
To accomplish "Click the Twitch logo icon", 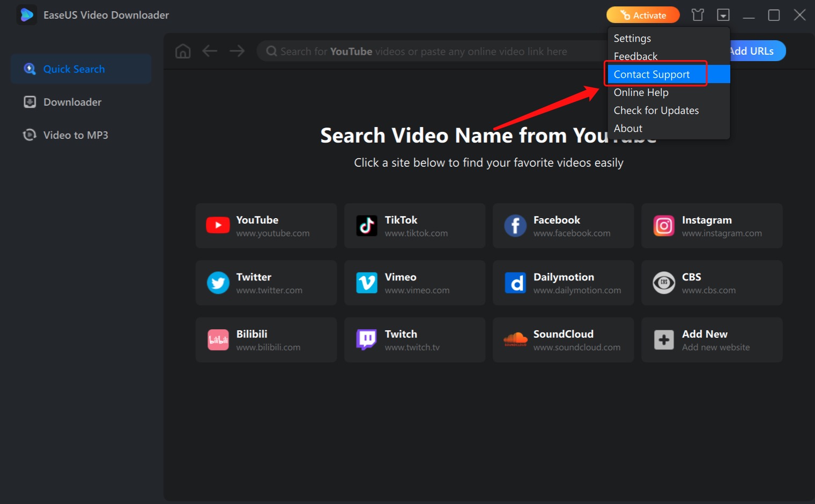I will point(367,339).
